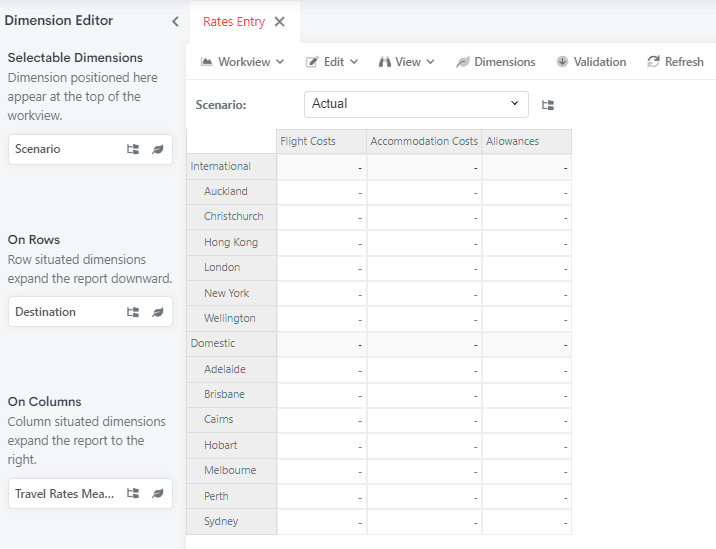Close the Rates Entry tab
The width and height of the screenshot is (716, 549).
(279, 21)
